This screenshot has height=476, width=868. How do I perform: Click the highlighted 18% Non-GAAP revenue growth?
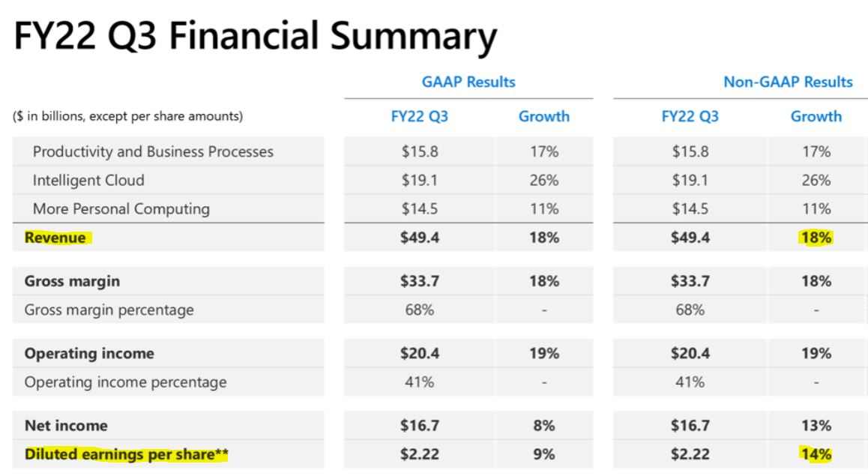pyautogui.click(x=816, y=238)
